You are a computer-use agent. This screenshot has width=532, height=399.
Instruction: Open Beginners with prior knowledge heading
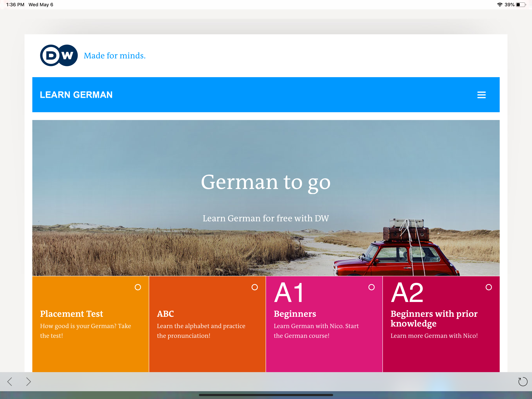click(x=434, y=318)
